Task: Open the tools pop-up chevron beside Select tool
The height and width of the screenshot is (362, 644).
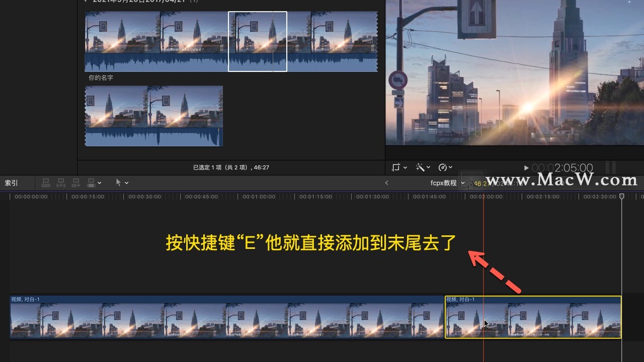Action: (x=126, y=183)
